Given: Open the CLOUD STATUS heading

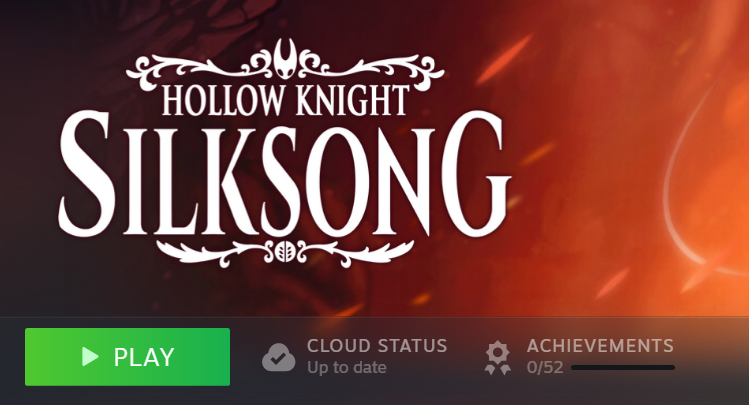Looking at the screenshot, I should pyautogui.click(x=377, y=346).
